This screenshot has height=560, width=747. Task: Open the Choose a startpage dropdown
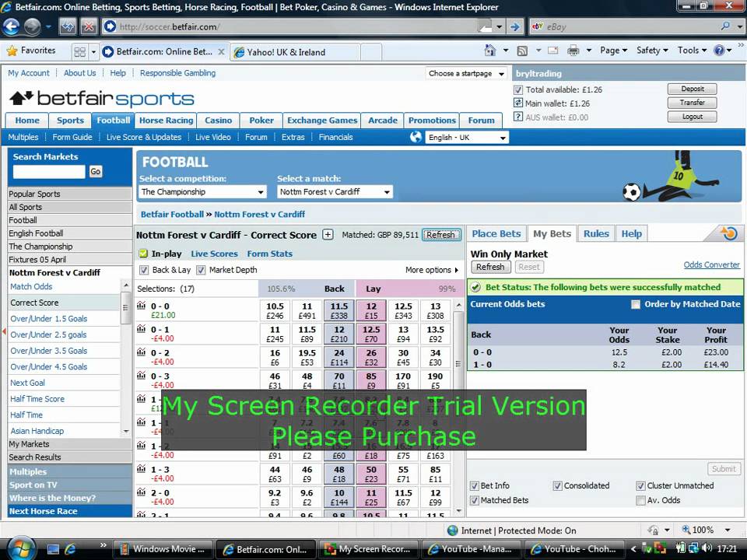click(466, 73)
